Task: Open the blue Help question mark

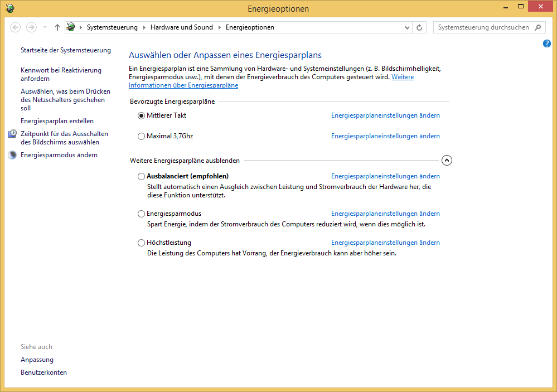Action: pos(547,43)
